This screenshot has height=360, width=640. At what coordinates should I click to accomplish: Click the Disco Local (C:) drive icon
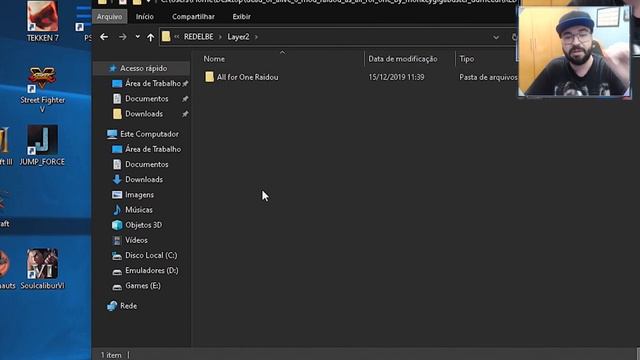117,256
